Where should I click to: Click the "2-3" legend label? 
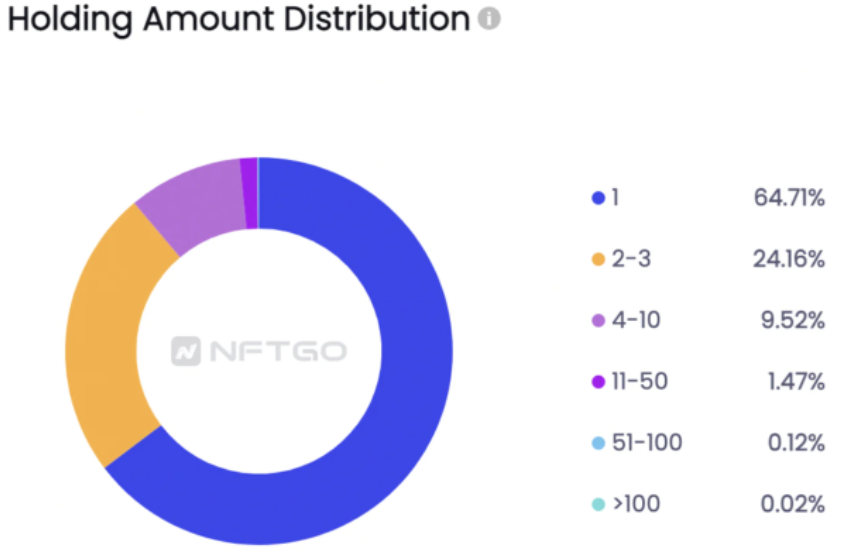[x=631, y=260]
